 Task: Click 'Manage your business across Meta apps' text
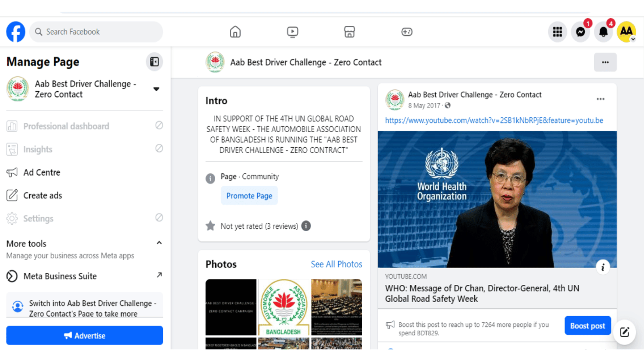(x=70, y=255)
